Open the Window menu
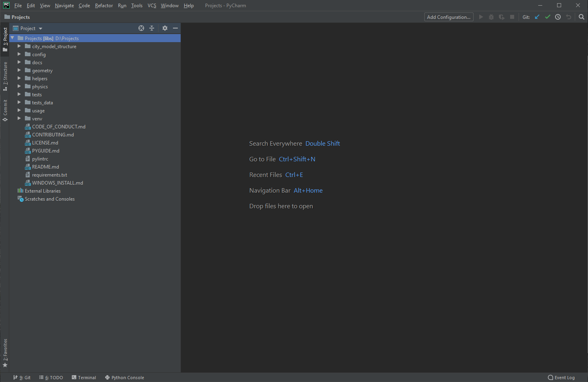 tap(170, 6)
